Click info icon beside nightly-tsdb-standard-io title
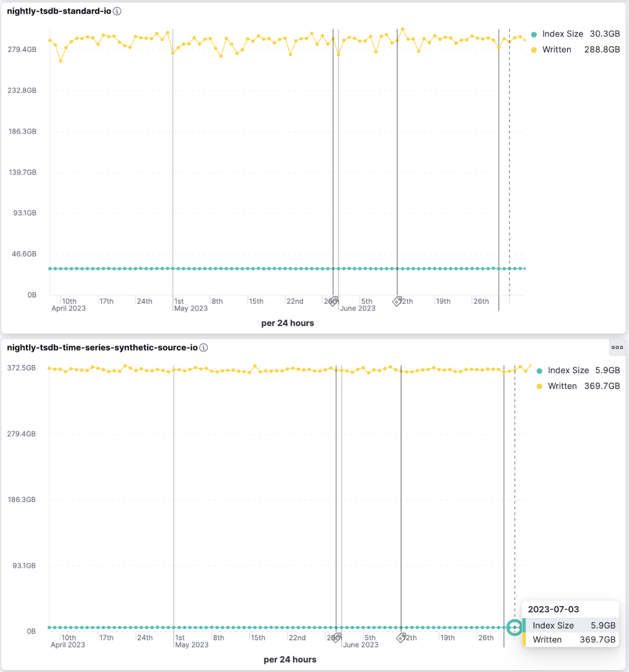 (117, 11)
